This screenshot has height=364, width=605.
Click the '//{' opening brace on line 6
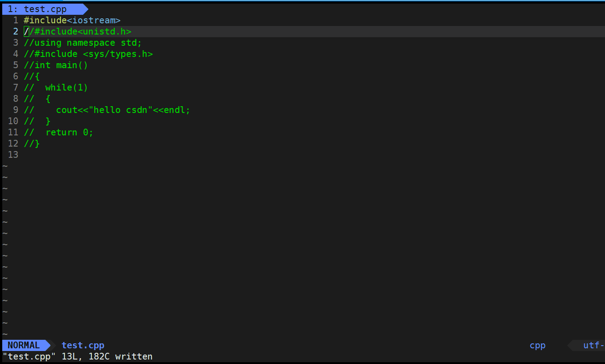[x=32, y=76]
